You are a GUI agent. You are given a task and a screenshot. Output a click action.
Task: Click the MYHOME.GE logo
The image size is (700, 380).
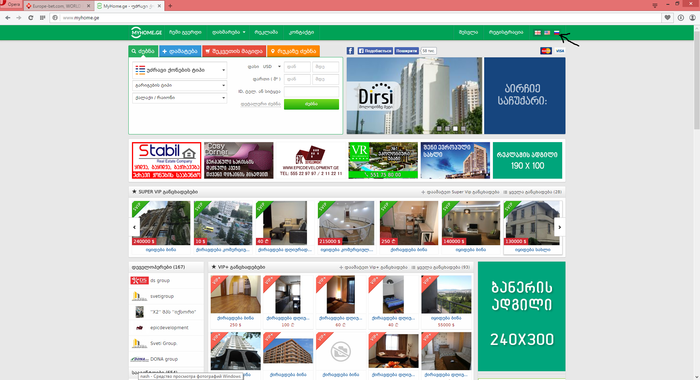(146, 33)
